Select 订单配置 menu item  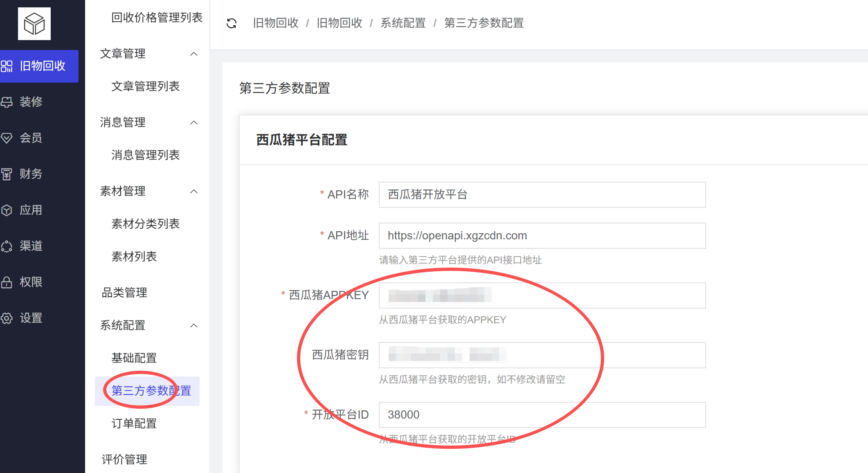(134, 423)
